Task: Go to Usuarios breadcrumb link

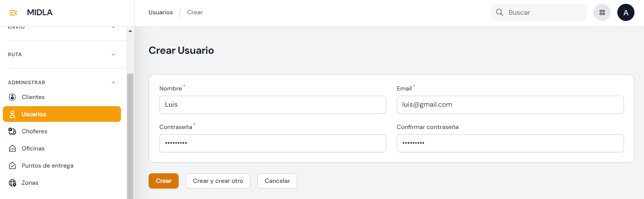Action: [x=161, y=12]
